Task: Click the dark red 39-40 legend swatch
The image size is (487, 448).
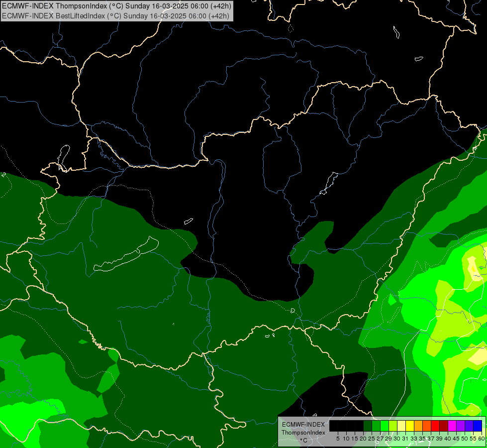Action: point(444,426)
